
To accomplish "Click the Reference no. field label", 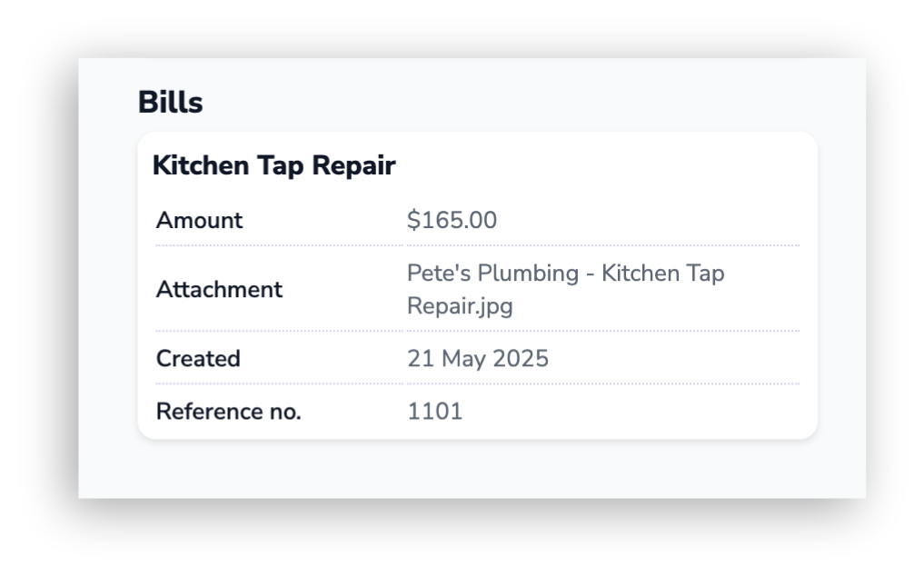I will (x=229, y=412).
